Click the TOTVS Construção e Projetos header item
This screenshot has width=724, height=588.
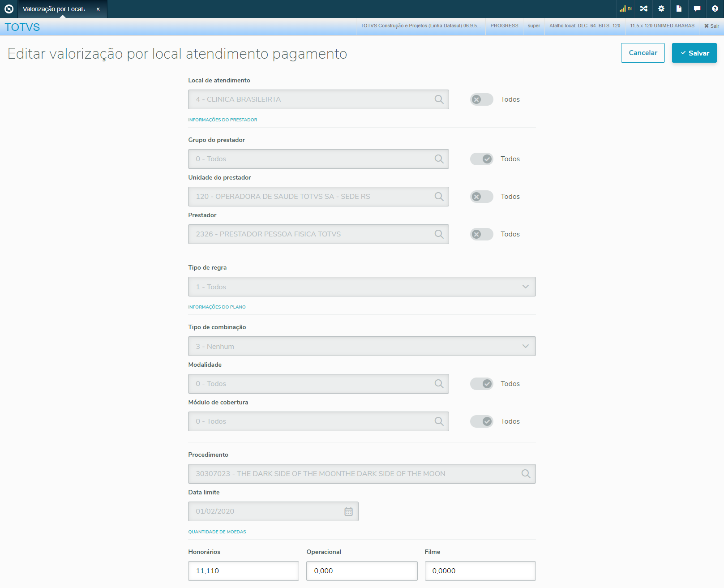coord(420,26)
